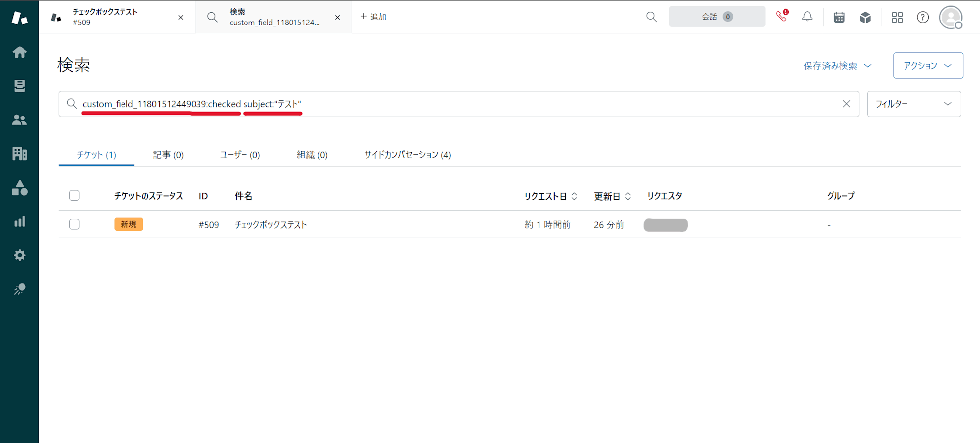Open the Home icon in sidebar
The image size is (980, 443).
click(x=20, y=52)
